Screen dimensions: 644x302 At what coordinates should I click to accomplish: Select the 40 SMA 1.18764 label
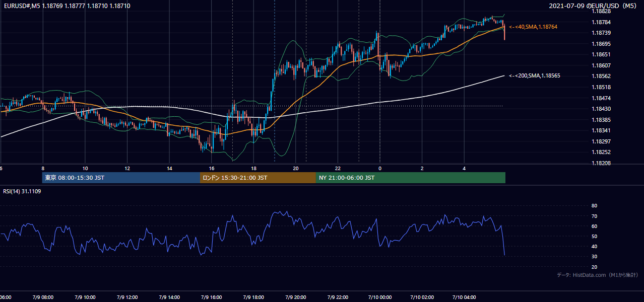coord(533,27)
